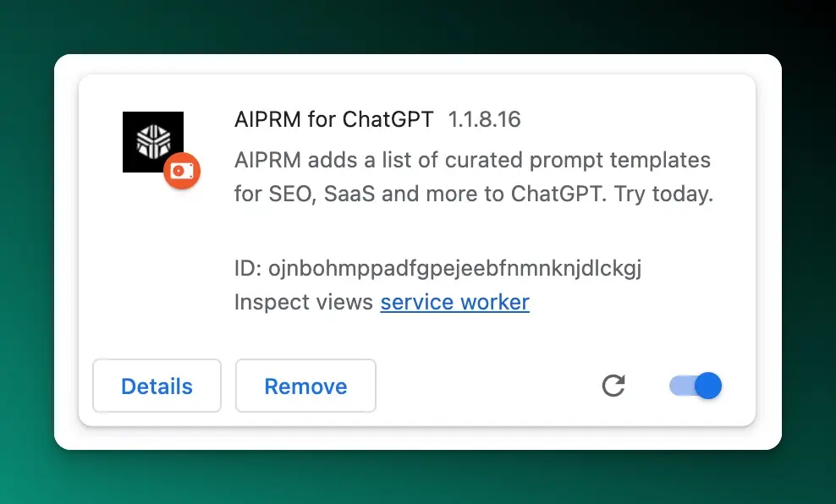Click the 'Inspect views' label
The height and width of the screenshot is (504, 836).
[x=304, y=302]
